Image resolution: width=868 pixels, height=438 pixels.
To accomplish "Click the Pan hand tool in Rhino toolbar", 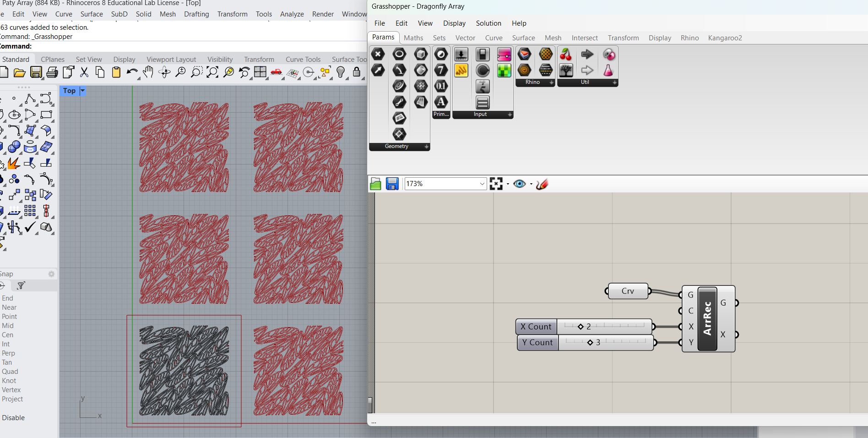I will [148, 72].
